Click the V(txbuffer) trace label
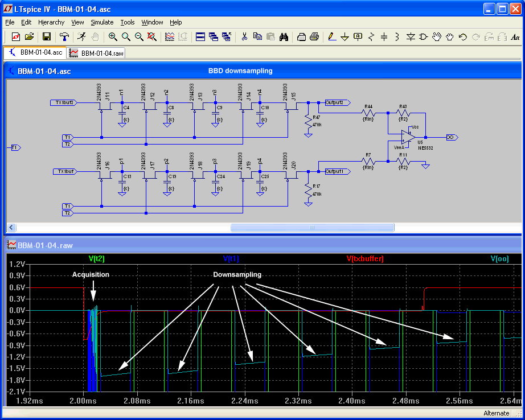This screenshot has width=525, height=420. (x=366, y=259)
